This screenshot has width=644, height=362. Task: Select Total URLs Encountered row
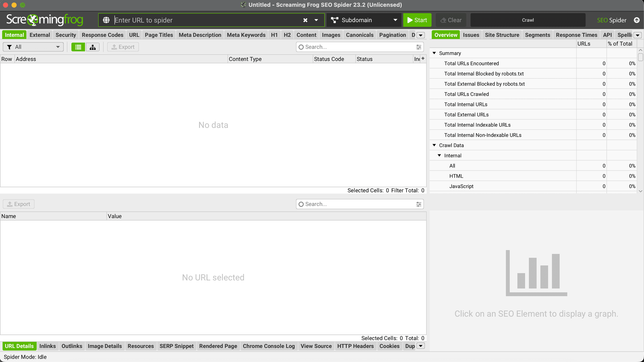533,63
